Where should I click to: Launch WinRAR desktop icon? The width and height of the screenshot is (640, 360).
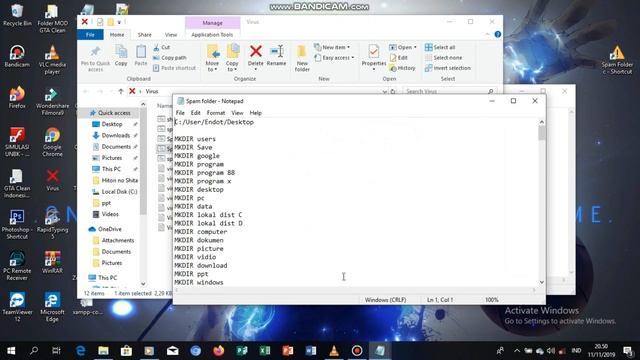52,262
